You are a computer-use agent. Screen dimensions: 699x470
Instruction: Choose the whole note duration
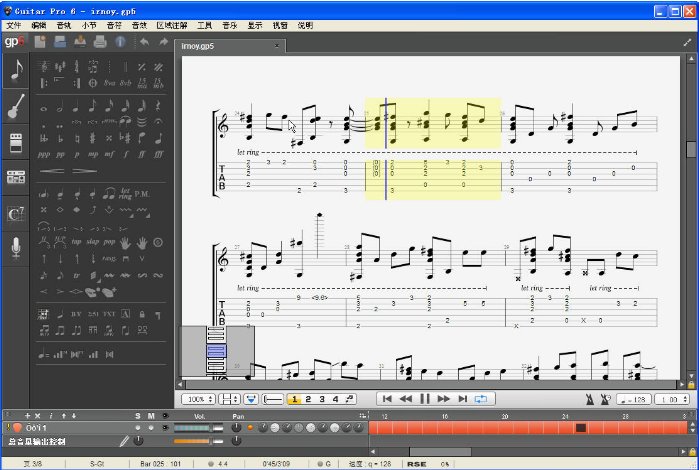44,108
